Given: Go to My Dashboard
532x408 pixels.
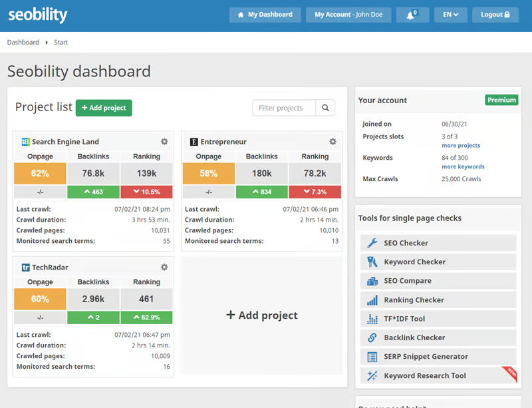Looking at the screenshot, I should pos(265,14).
